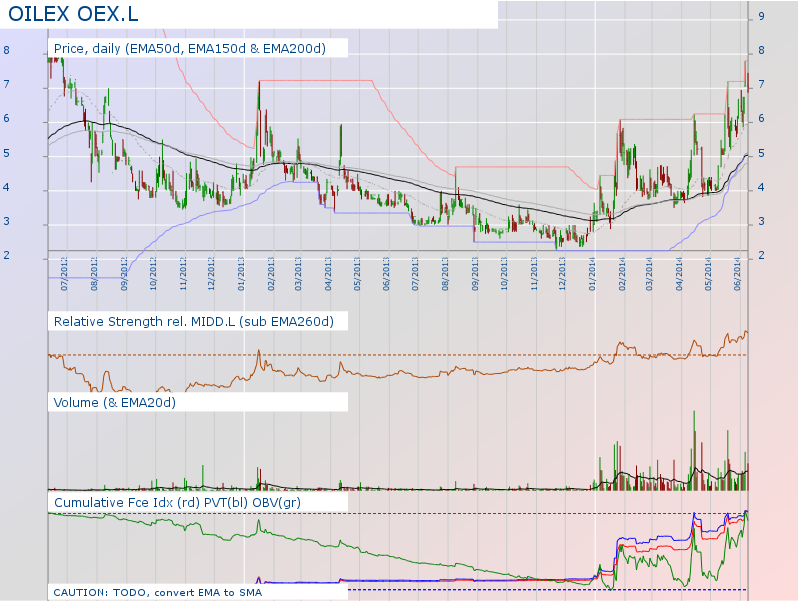Select the "7" value on the left price axis
The image size is (800, 602).
pos(7,84)
